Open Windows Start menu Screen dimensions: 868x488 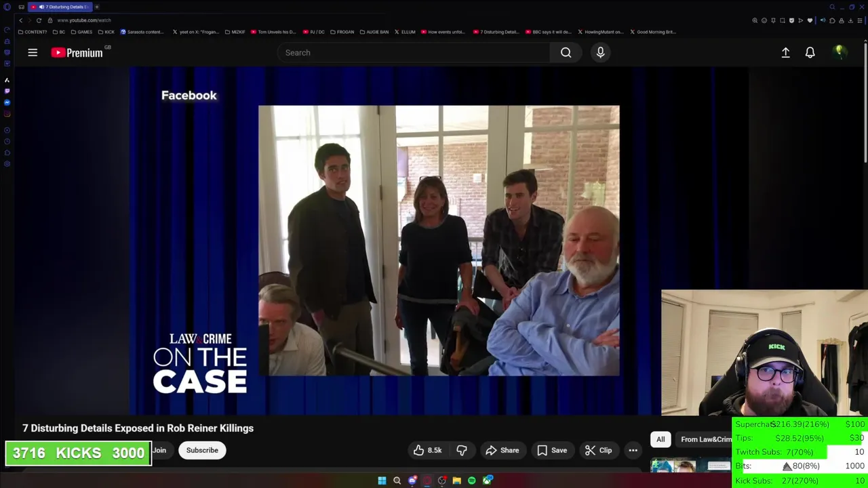(382, 481)
